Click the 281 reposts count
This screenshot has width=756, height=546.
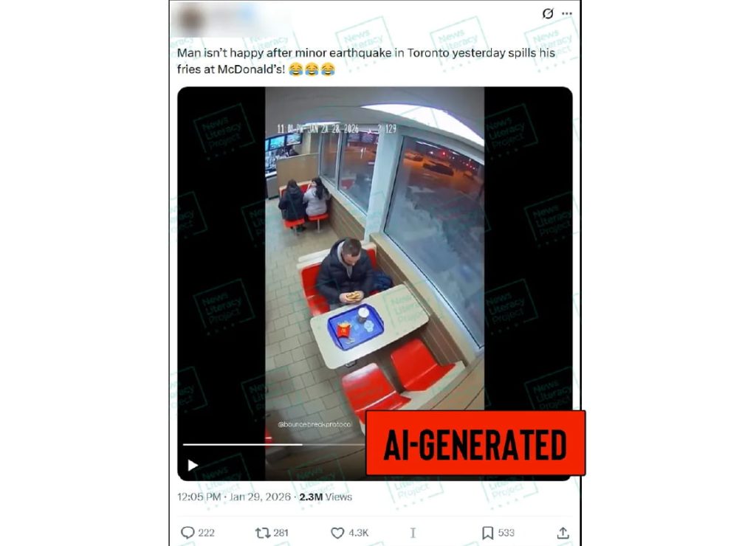(281, 533)
